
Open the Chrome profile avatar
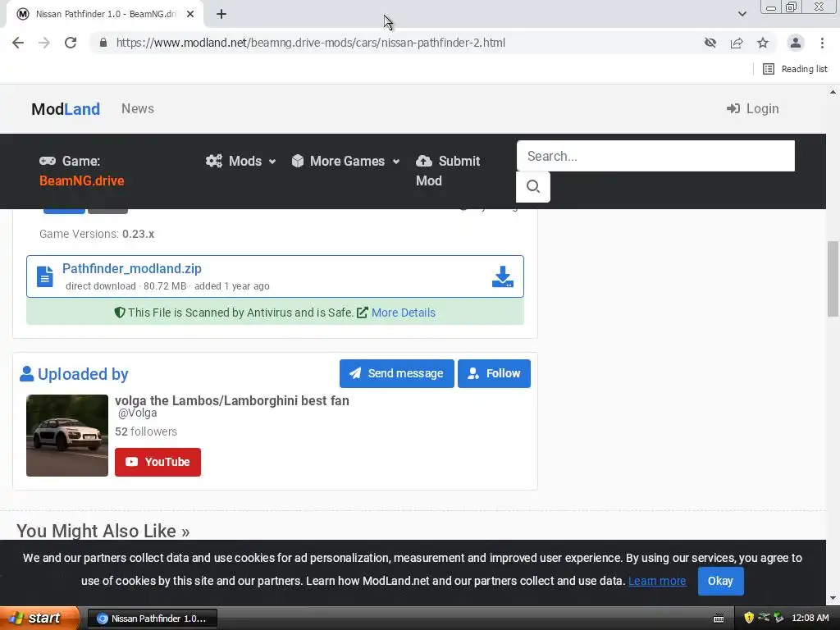tap(796, 43)
